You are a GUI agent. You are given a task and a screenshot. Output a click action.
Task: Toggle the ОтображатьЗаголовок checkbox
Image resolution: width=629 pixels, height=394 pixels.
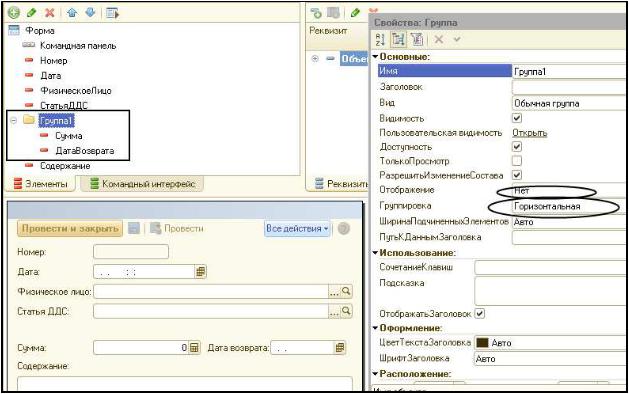click(480, 313)
